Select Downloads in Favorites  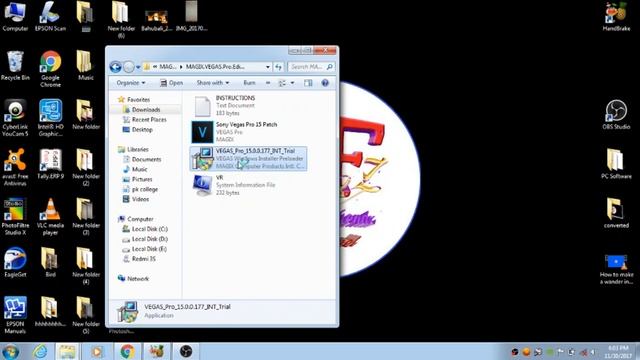click(x=142, y=110)
